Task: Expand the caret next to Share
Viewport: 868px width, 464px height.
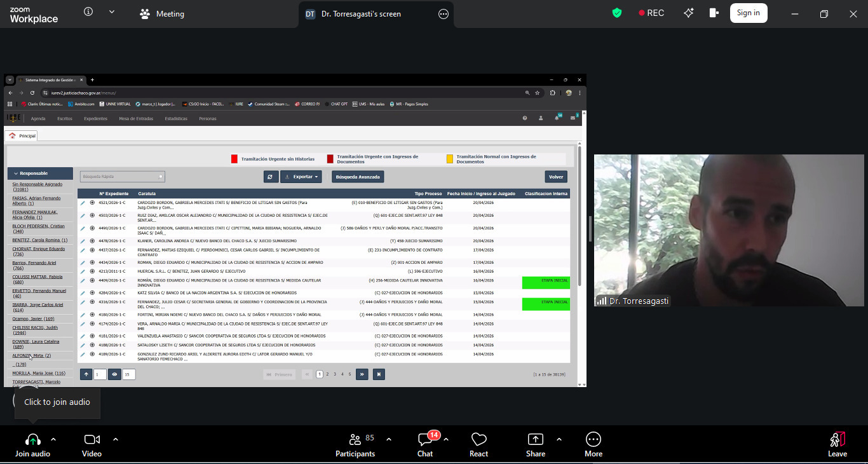Action: (559, 439)
